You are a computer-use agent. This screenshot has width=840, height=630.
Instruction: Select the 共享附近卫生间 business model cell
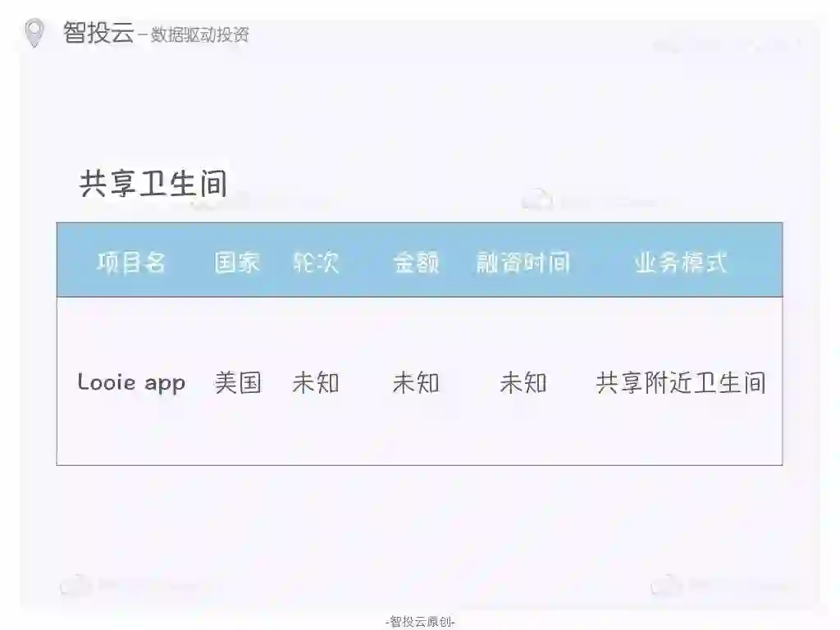681,383
